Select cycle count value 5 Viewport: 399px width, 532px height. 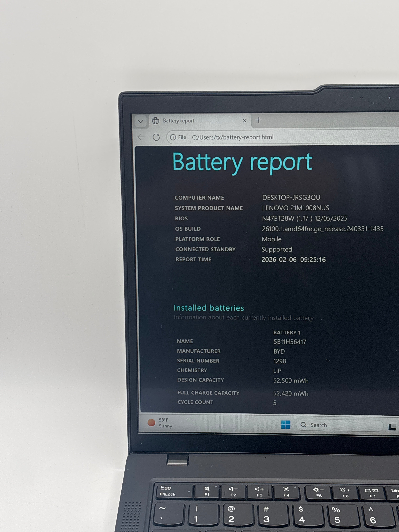coord(275,403)
